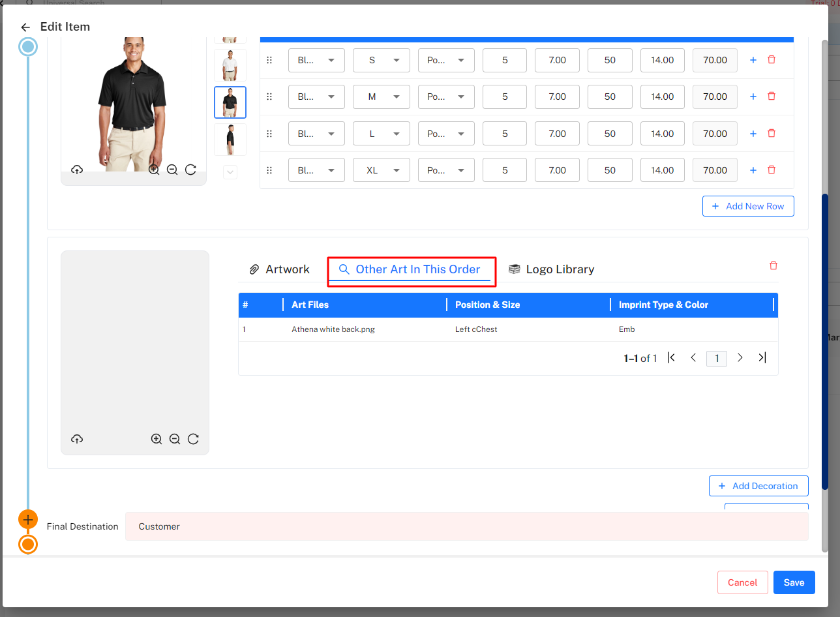Upload image under the polo shirt photo
The width and height of the screenshot is (840, 617).
77,170
